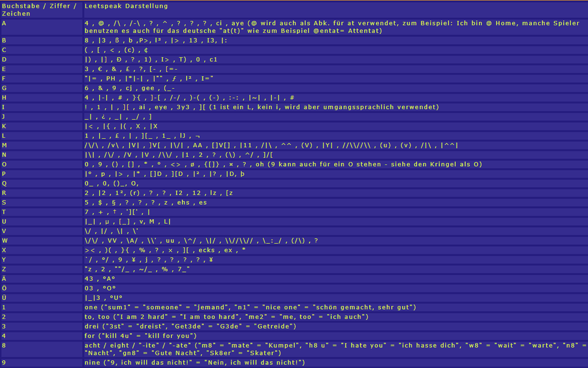
Task: Select the Ü umlaut row label
Action: 41,298
